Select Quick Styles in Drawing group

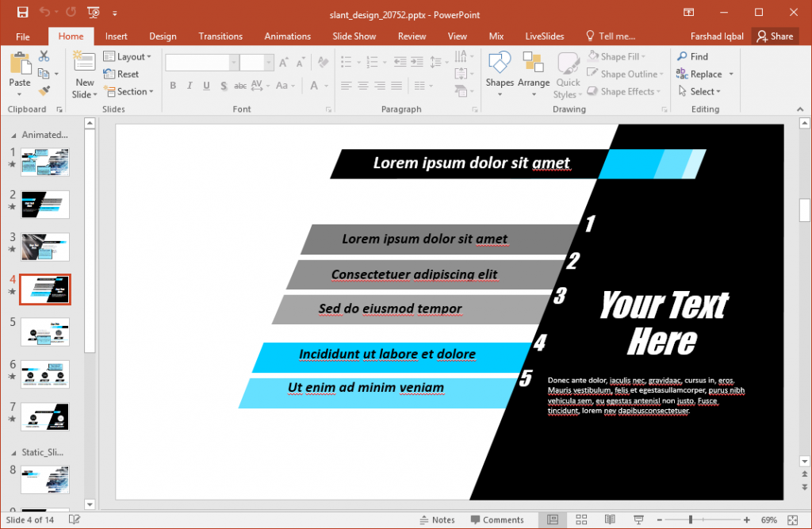point(568,73)
